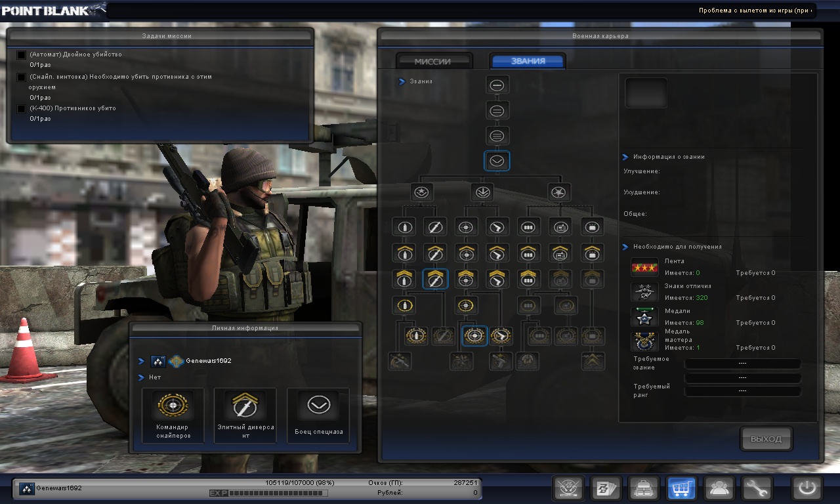The height and width of the screenshot is (504, 840).
Task: Click the Genewars1692 rank badge in status bar
Action: (x=27, y=488)
